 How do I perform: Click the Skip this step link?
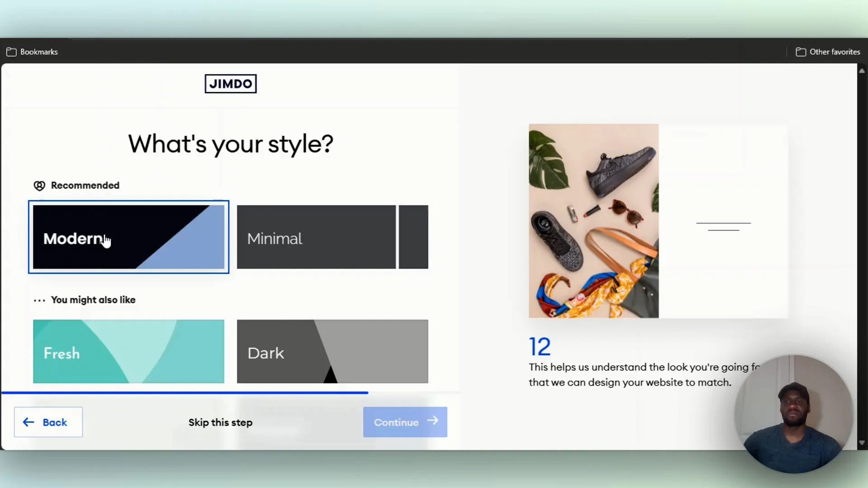click(220, 422)
